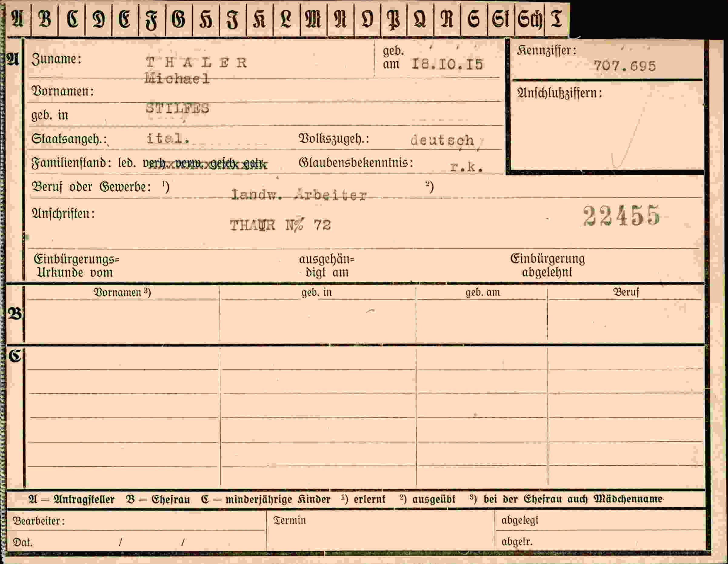
Task: Click the stamped number '22455'
Action: point(621,216)
